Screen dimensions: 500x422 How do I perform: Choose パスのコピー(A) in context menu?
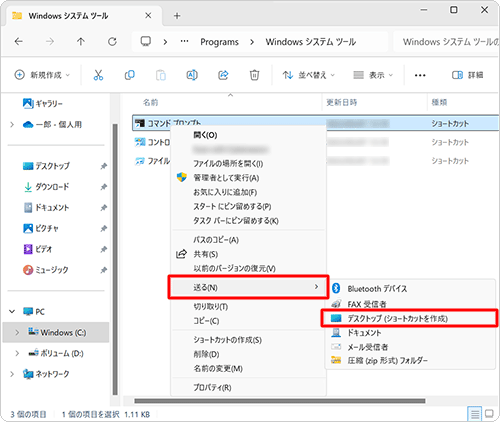point(248,240)
